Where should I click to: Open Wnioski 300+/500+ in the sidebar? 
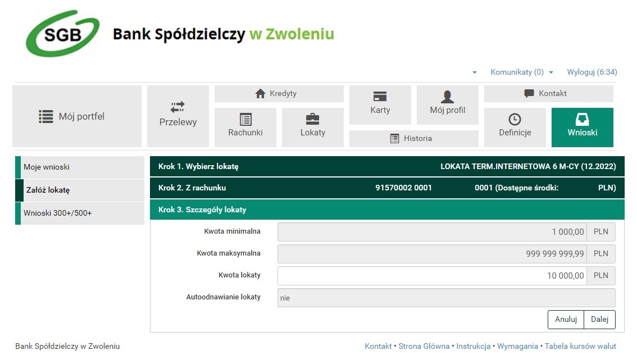(80, 213)
